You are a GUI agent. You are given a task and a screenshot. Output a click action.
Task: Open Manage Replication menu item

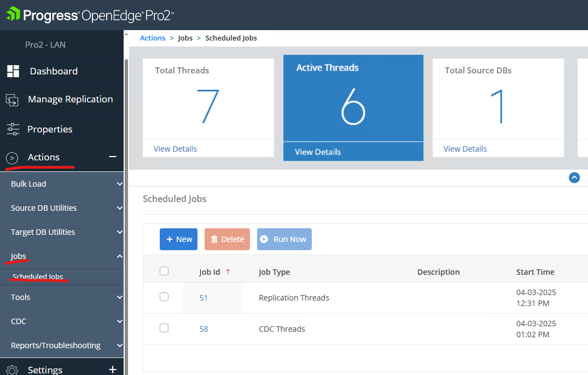[x=70, y=99]
